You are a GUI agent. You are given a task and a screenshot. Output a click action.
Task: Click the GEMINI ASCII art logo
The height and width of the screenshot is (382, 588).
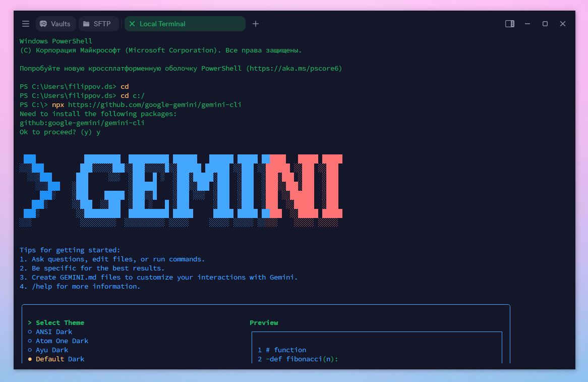181,190
